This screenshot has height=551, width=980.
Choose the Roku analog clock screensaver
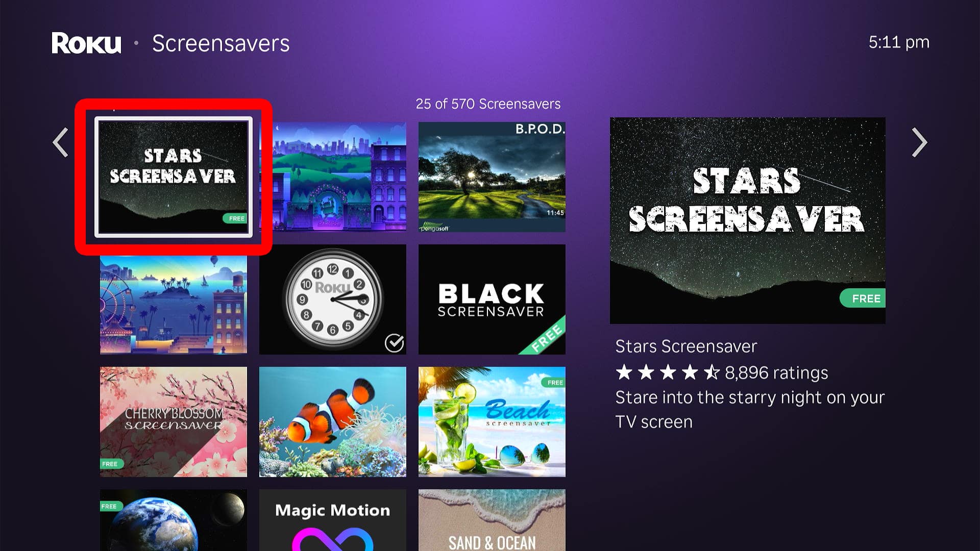[333, 299]
